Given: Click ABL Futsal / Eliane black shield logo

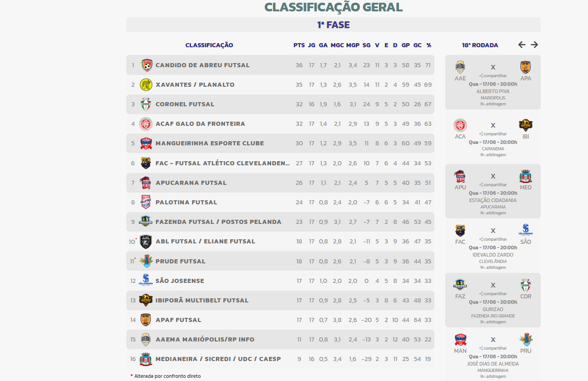Looking at the screenshot, I should pos(146,241).
